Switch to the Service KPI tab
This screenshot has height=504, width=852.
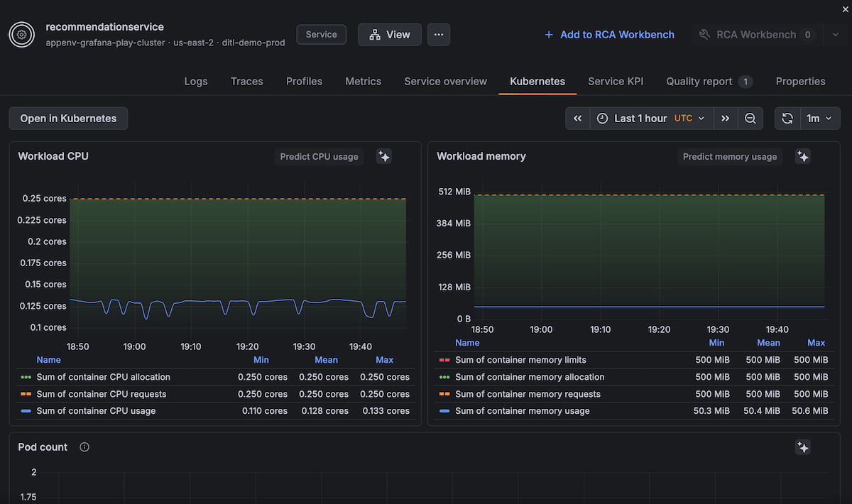click(x=615, y=81)
